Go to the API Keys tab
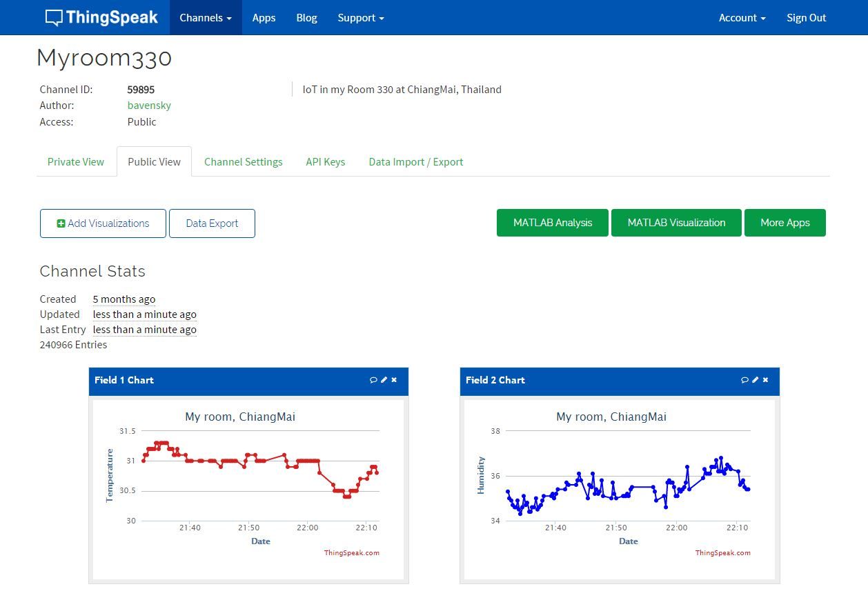This screenshot has width=868, height=600. pos(325,162)
